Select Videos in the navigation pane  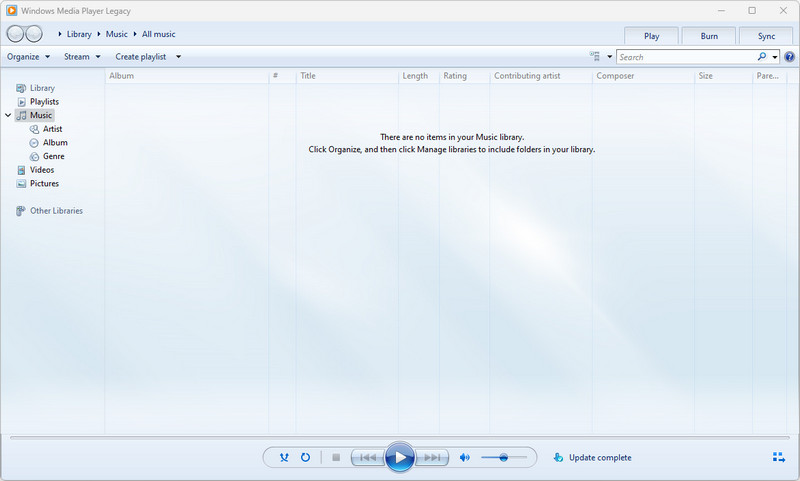click(x=42, y=170)
